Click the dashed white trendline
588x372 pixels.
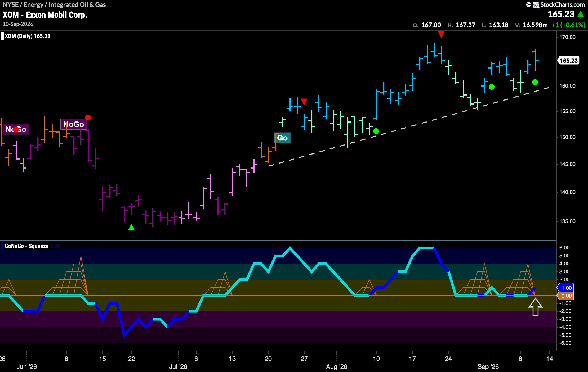click(x=409, y=127)
